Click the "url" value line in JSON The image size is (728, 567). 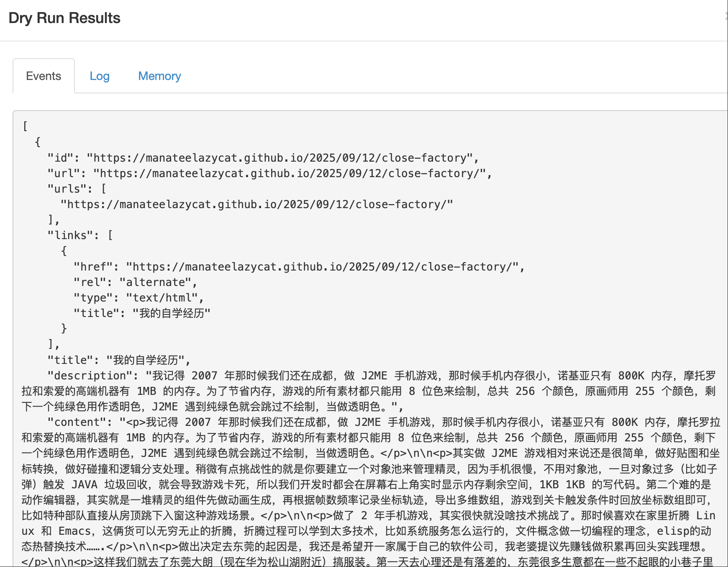coord(270,173)
